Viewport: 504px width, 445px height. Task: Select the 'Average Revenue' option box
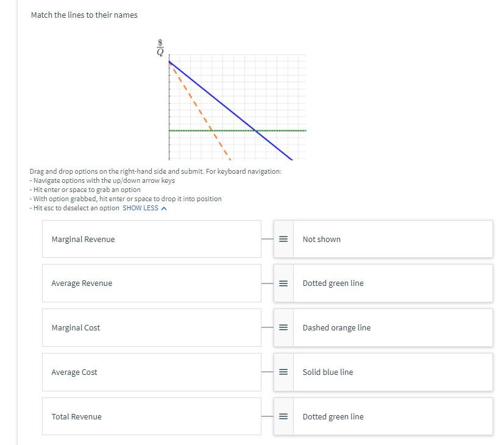point(151,283)
